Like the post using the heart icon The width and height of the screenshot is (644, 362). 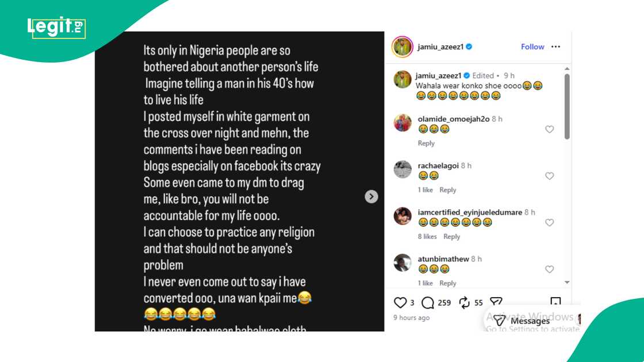click(400, 302)
